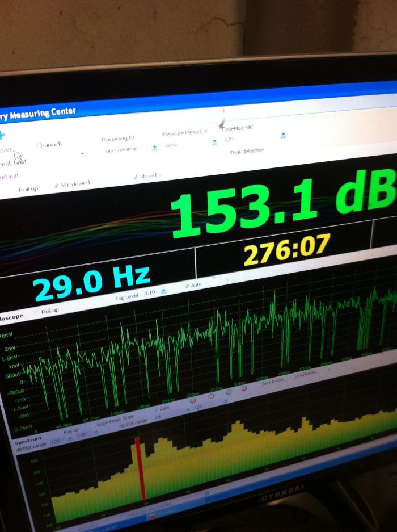The width and height of the screenshot is (397, 532).
Task: Open the Top Level 0.10 dropdown
Action: (164, 291)
